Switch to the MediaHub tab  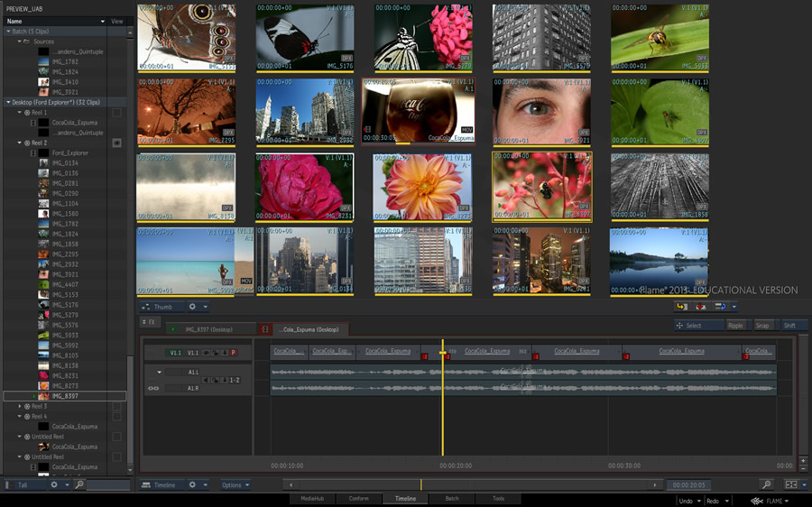[x=312, y=499]
